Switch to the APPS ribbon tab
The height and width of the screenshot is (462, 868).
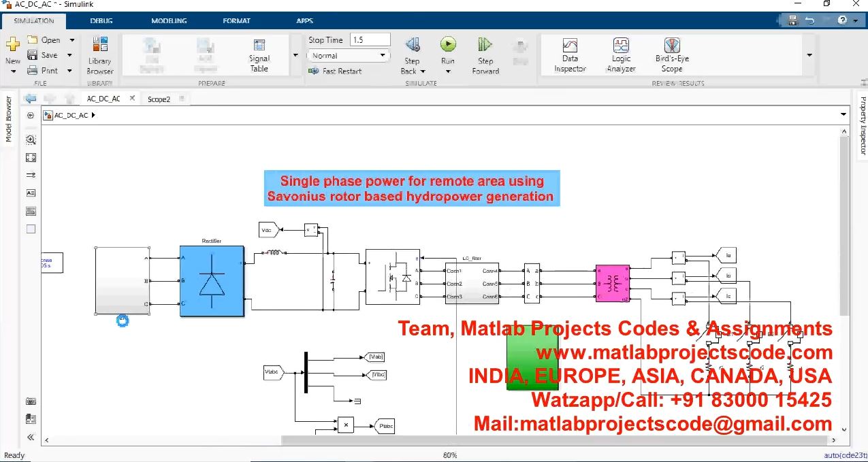click(x=304, y=21)
